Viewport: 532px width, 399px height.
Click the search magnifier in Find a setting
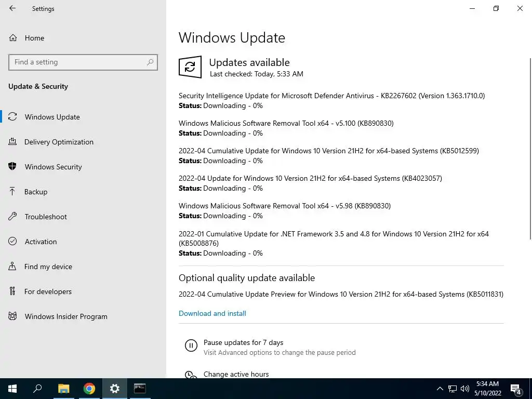coord(150,62)
